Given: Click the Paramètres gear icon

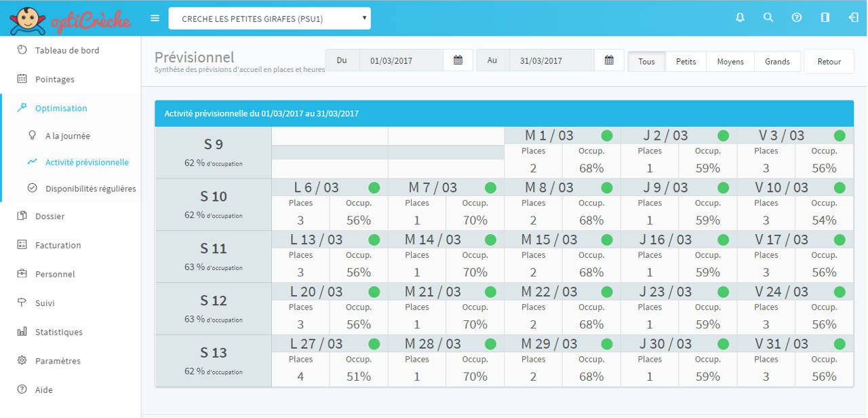Looking at the screenshot, I should tap(22, 360).
